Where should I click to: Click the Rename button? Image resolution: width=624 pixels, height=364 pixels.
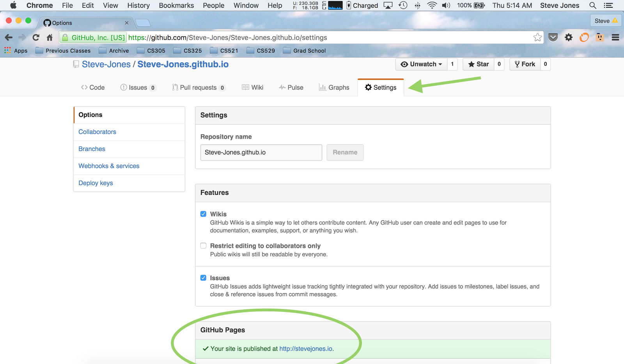click(345, 152)
